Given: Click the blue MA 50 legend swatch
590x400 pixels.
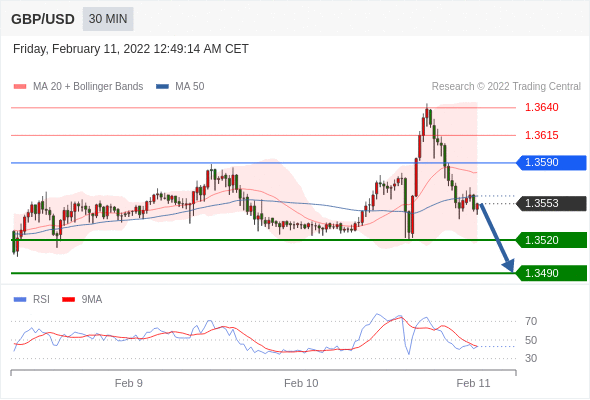Looking at the screenshot, I should click(163, 87).
